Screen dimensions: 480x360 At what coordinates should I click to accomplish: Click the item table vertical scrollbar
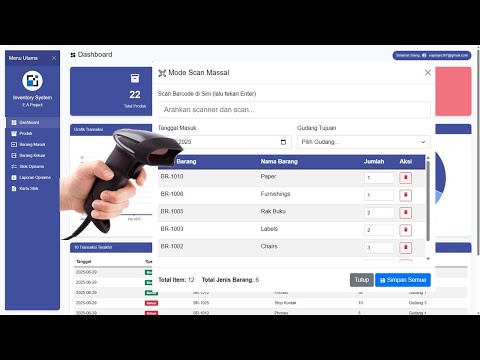click(x=428, y=200)
